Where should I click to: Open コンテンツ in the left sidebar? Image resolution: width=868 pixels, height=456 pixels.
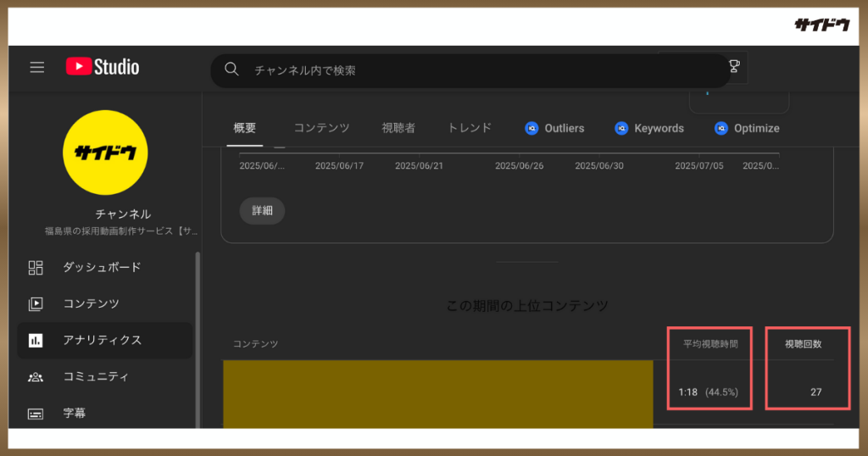click(x=91, y=303)
